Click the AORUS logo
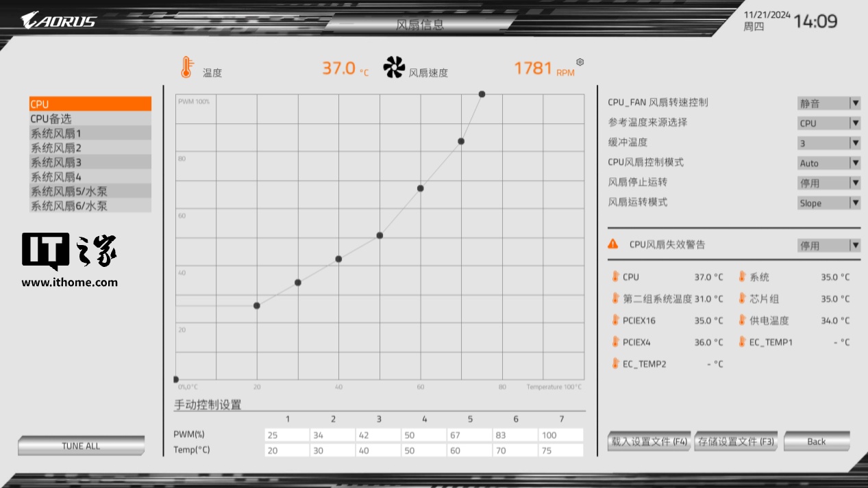Viewport: 868px width, 488px height. [59, 21]
